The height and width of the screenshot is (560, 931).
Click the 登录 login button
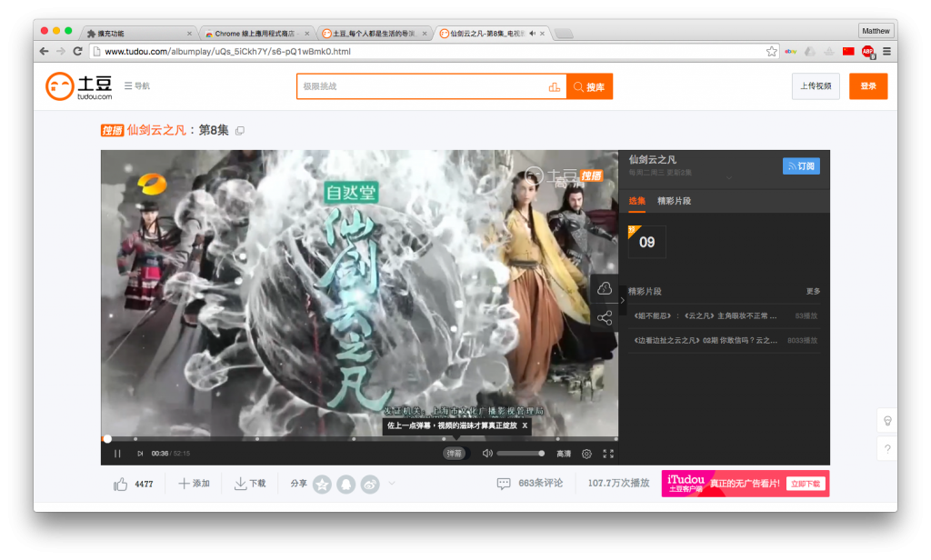click(x=868, y=86)
